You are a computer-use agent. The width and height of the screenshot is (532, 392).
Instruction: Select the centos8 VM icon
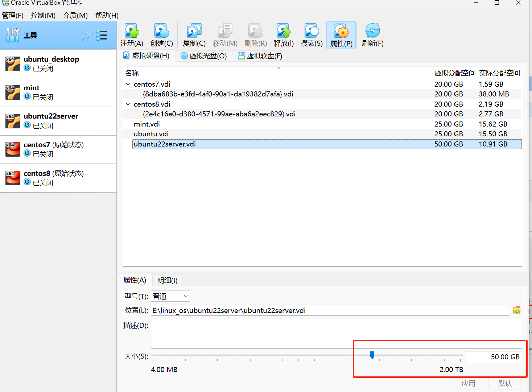coord(13,178)
